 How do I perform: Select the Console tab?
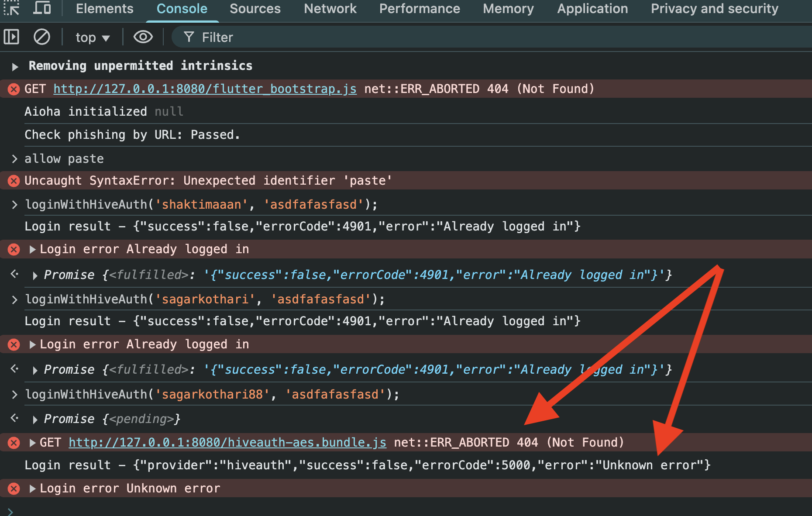tap(182, 9)
